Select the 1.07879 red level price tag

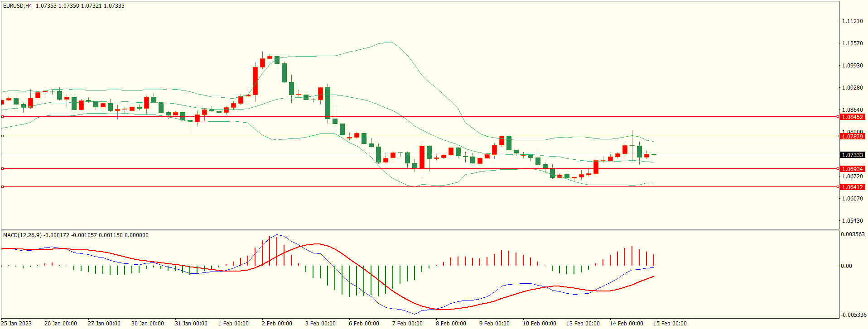tap(852, 137)
